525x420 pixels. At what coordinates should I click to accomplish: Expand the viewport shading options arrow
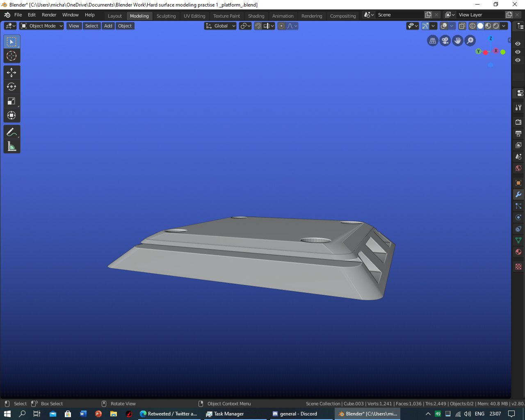[x=504, y=26]
